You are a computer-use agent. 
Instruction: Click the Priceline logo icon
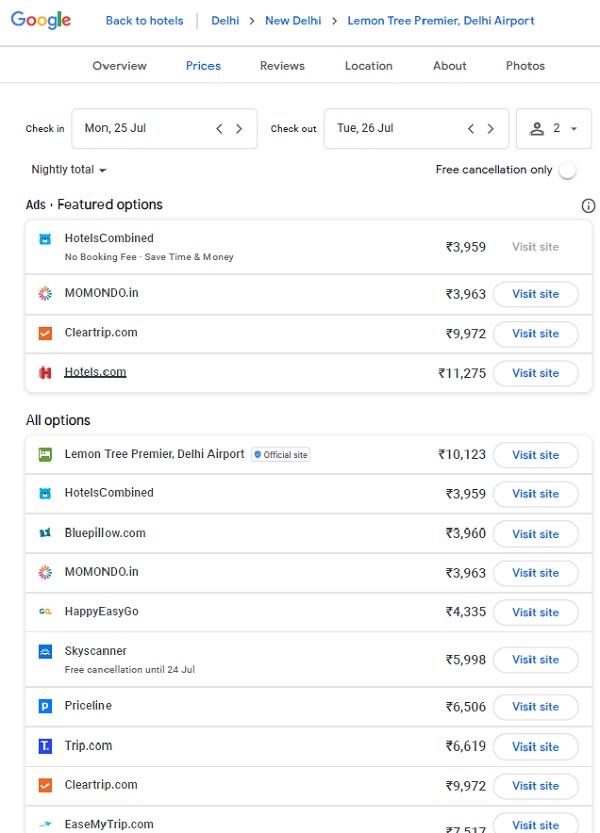click(45, 706)
